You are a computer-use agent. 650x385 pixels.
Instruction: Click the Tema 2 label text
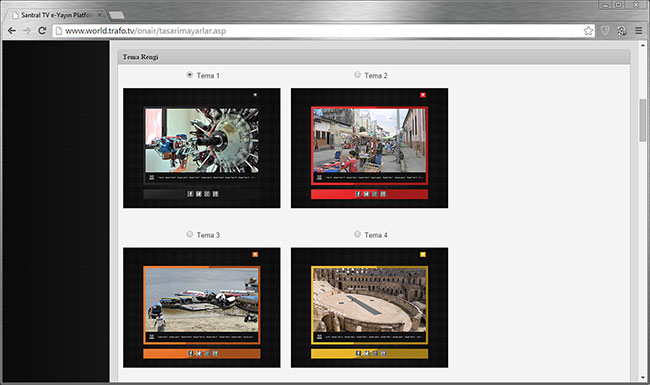pyautogui.click(x=376, y=75)
